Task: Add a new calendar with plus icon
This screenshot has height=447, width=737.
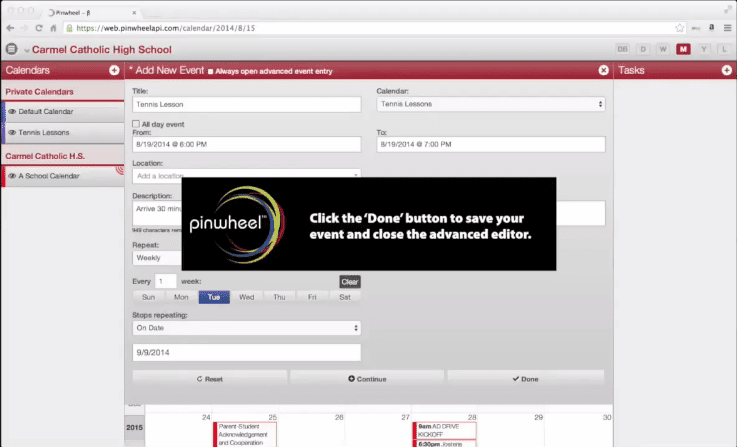Action: pos(114,70)
